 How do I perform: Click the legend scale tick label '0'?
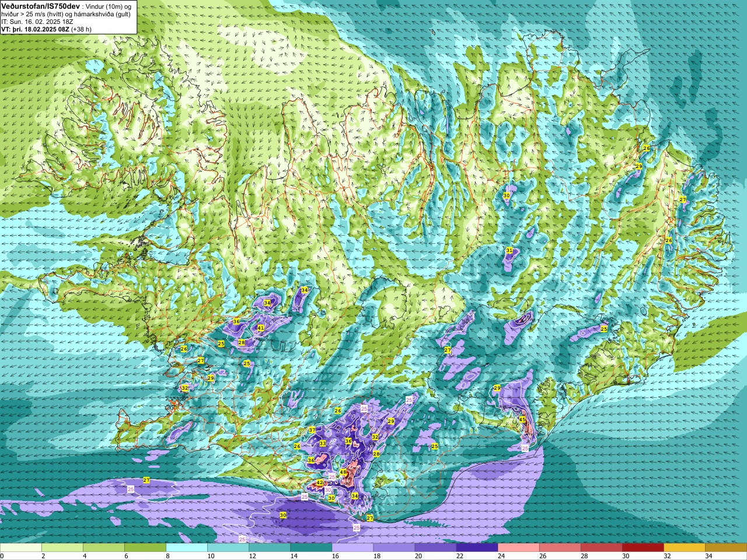2,556
